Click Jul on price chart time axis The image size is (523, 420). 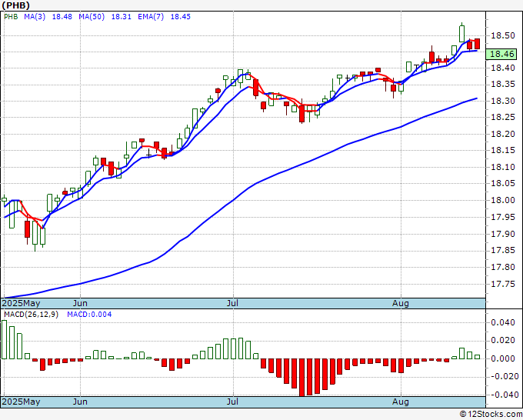[x=232, y=303]
